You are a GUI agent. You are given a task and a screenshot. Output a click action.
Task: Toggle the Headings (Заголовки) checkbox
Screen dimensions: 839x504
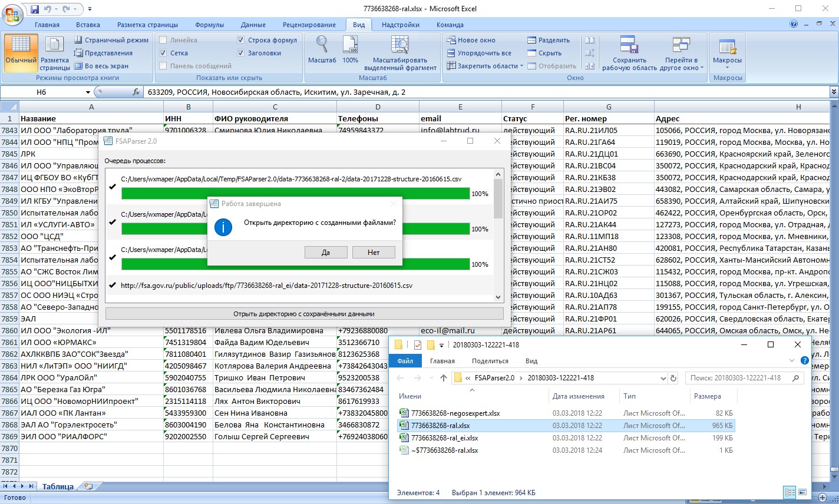241,53
